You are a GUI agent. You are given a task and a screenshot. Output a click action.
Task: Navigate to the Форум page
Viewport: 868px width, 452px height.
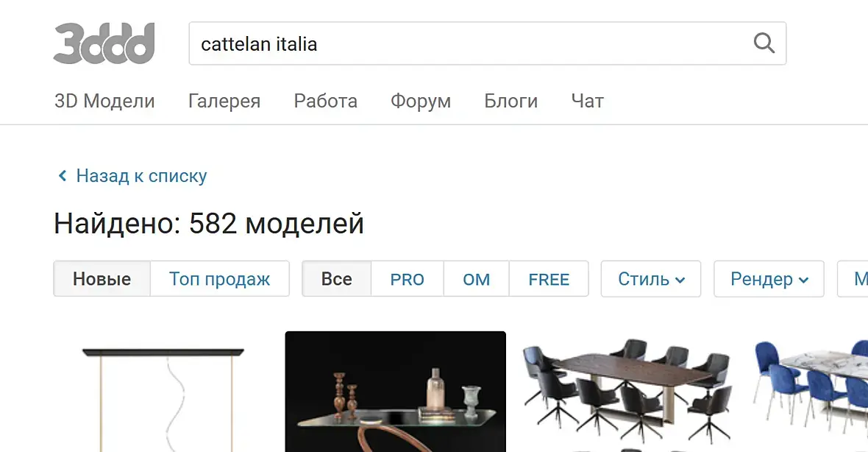click(x=421, y=101)
